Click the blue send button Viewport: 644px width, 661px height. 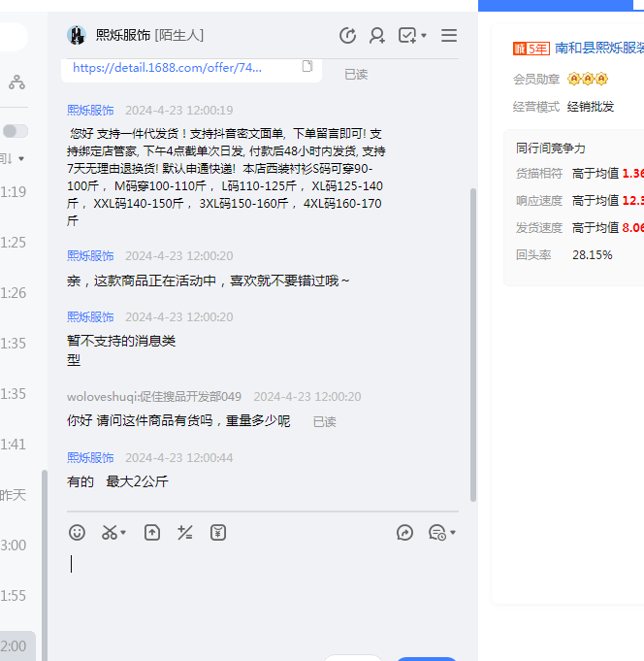(427, 658)
